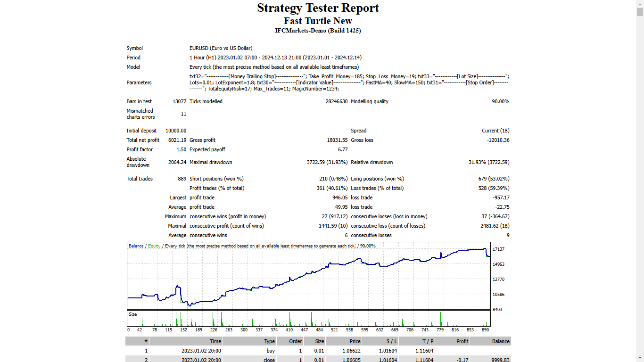644x362 pixels.
Task: Click gross loss value -12010.36
Action: [498, 140]
